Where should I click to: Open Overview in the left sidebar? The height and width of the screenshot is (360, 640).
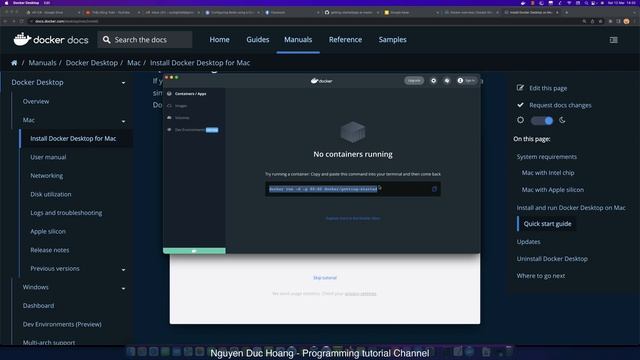click(x=36, y=101)
